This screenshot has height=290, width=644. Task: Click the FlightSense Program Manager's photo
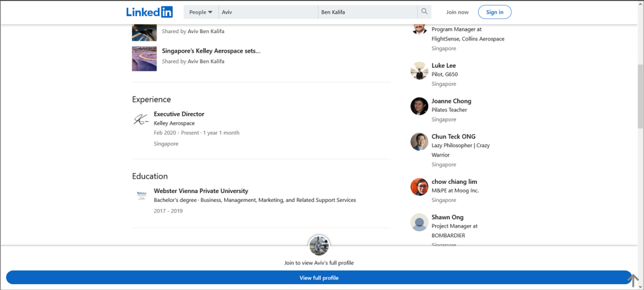pyautogui.click(x=419, y=29)
